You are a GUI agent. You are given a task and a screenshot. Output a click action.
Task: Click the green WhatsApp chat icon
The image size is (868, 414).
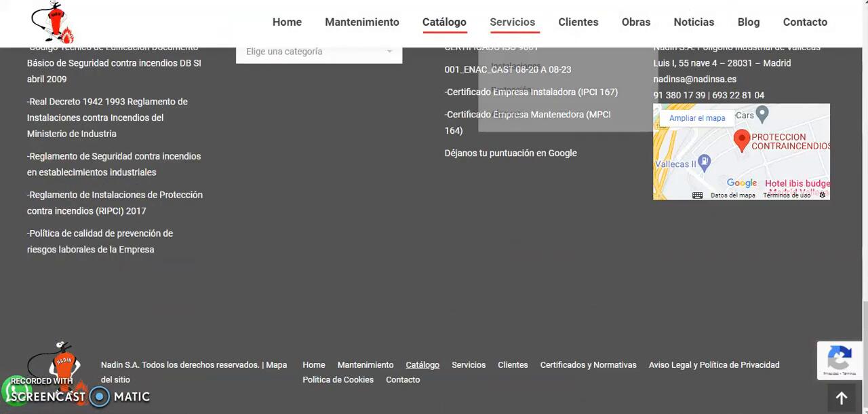[x=14, y=392]
